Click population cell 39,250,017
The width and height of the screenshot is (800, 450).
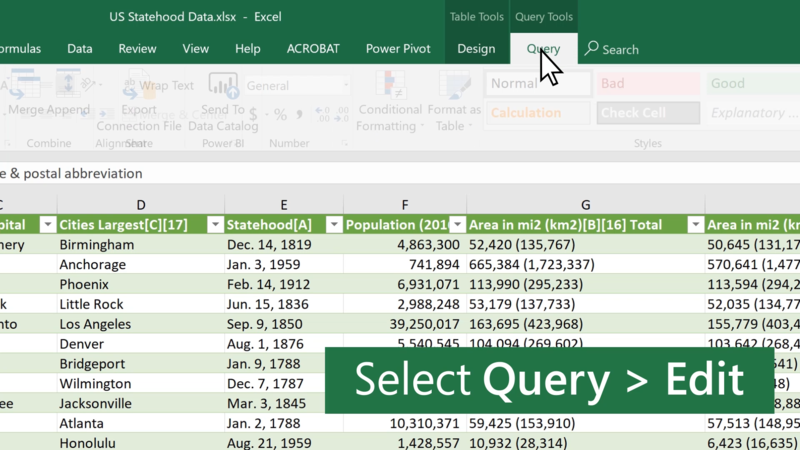(x=405, y=324)
